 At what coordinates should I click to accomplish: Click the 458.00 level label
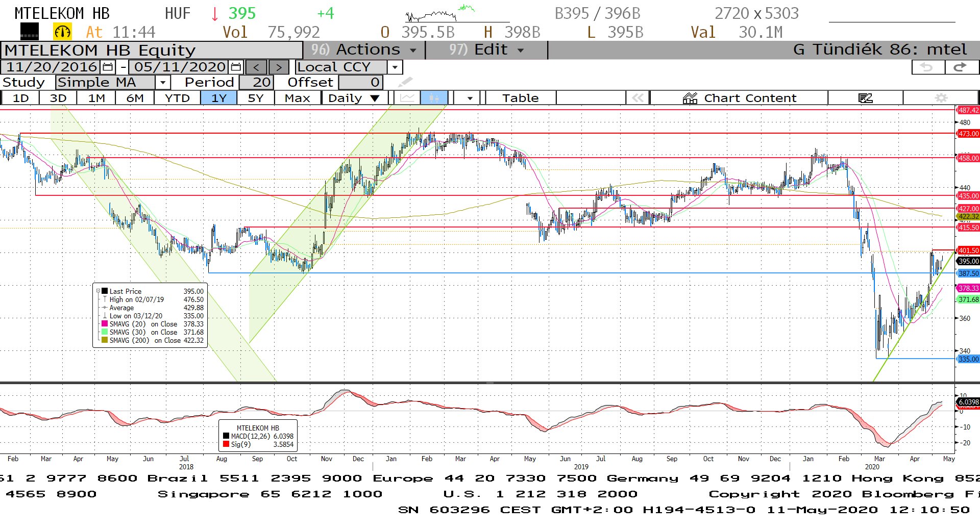tap(968, 158)
